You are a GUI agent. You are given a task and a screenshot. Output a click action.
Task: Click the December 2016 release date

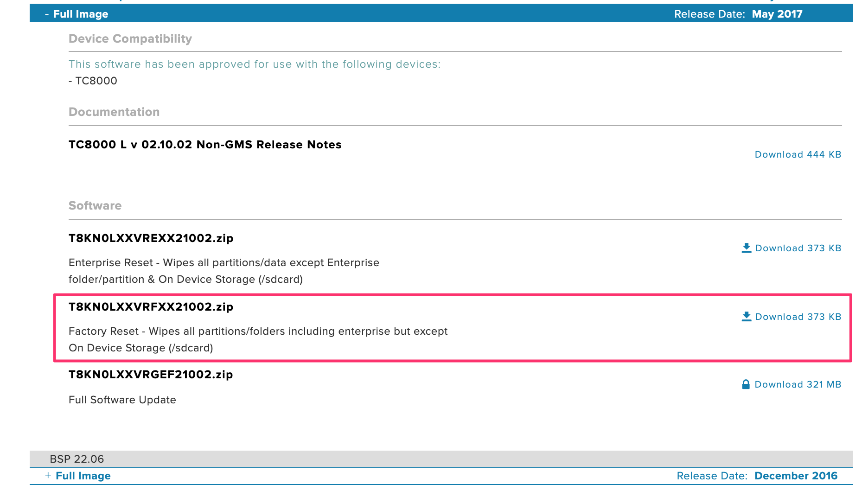click(x=796, y=476)
